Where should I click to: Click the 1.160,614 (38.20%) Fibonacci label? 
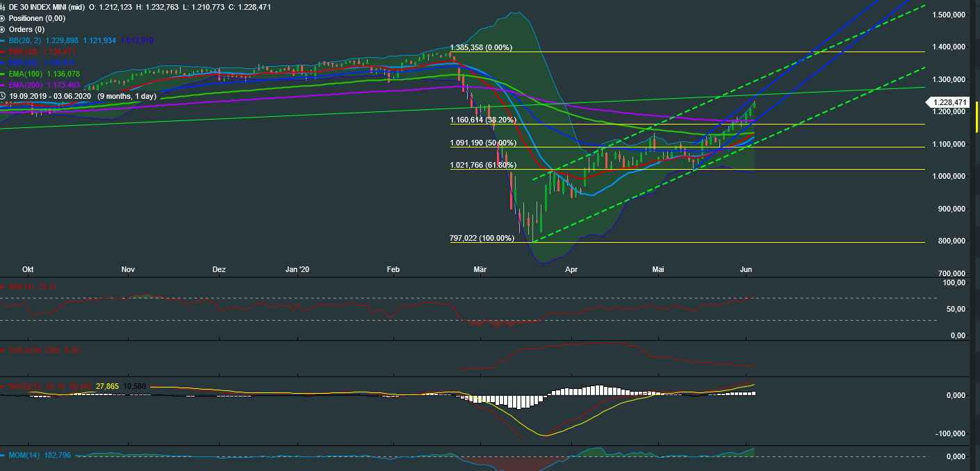click(x=483, y=120)
